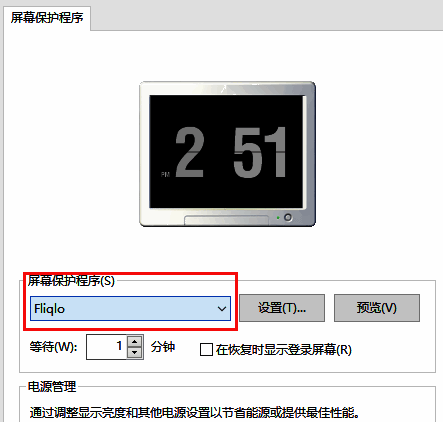Click the power button on the preview monitor
The height and width of the screenshot is (422, 443).
288,218
